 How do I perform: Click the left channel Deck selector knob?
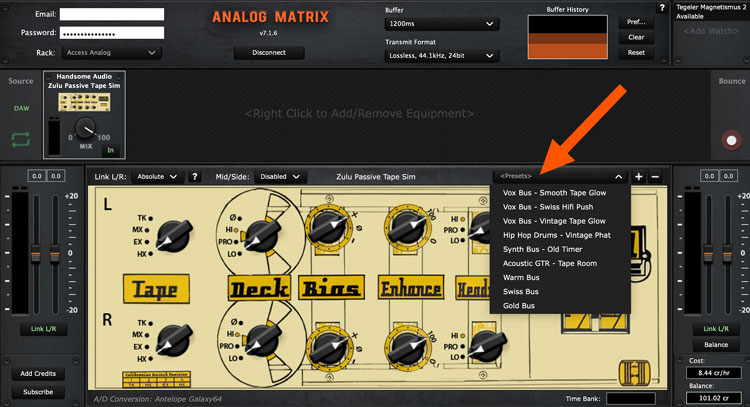pyautogui.click(x=261, y=234)
